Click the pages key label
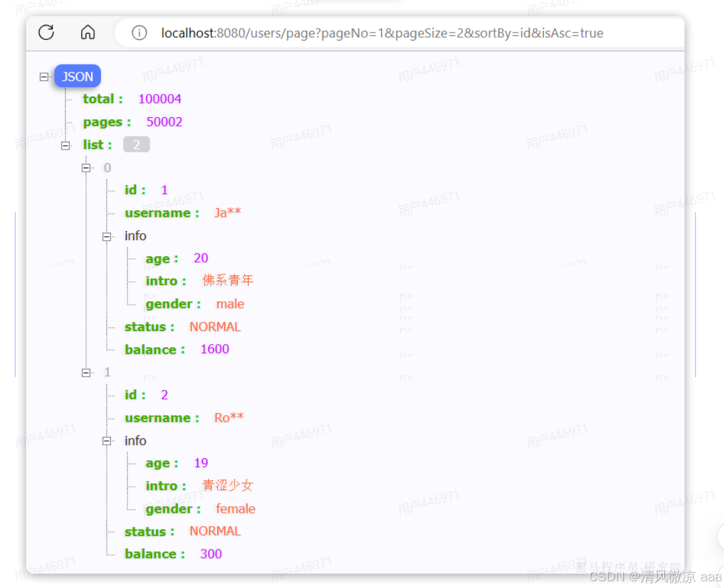Viewport: 724px width, 588px height. point(106,122)
